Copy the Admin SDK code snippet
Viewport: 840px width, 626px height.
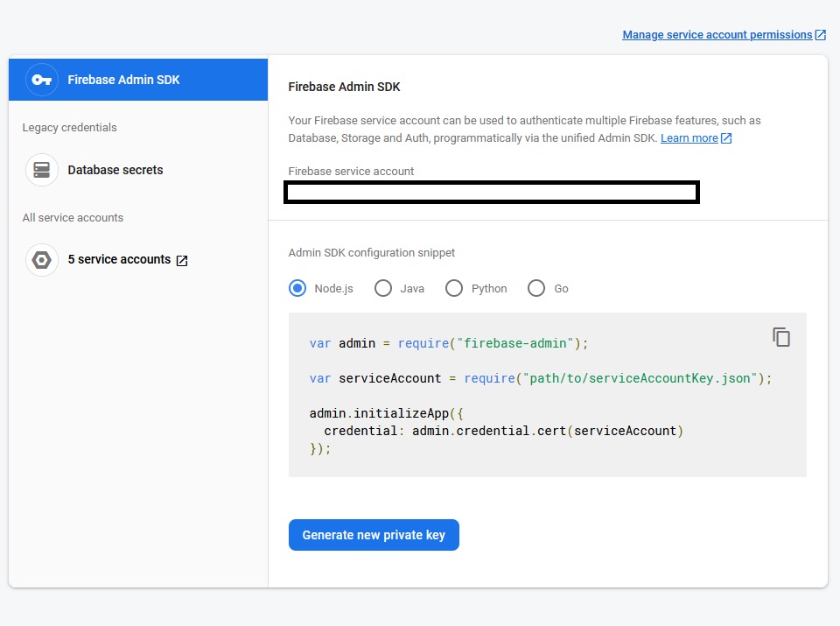[781, 337]
